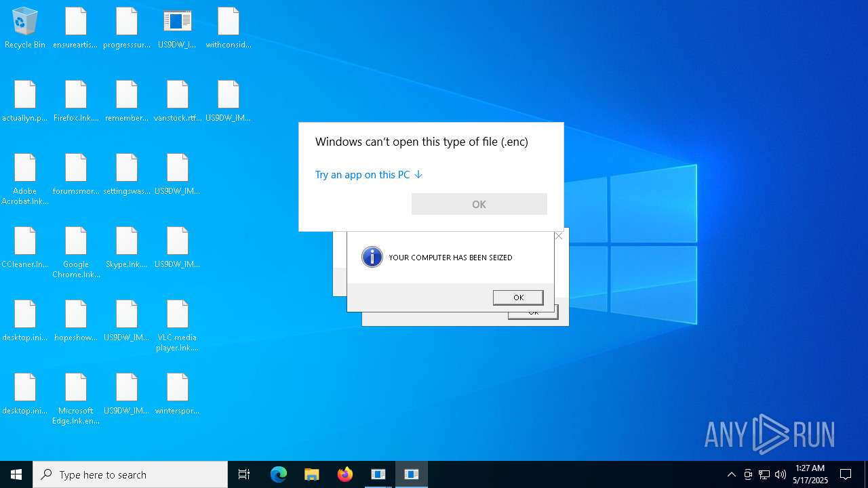
Task: Select the ensureartis... file on desktop
Action: tap(76, 28)
